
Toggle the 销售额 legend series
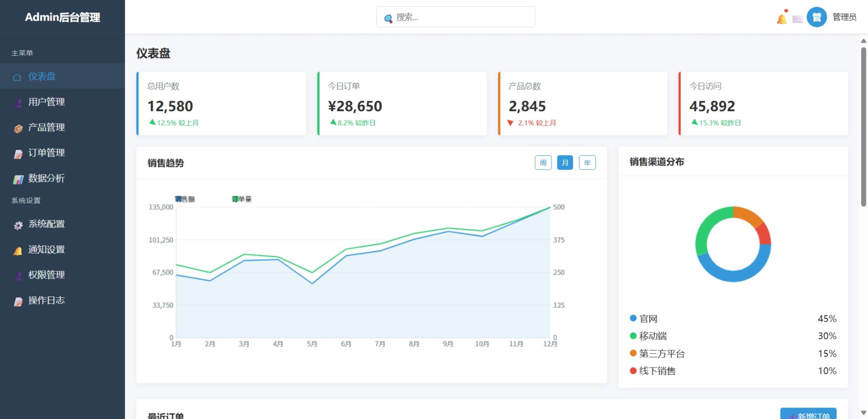click(x=184, y=199)
